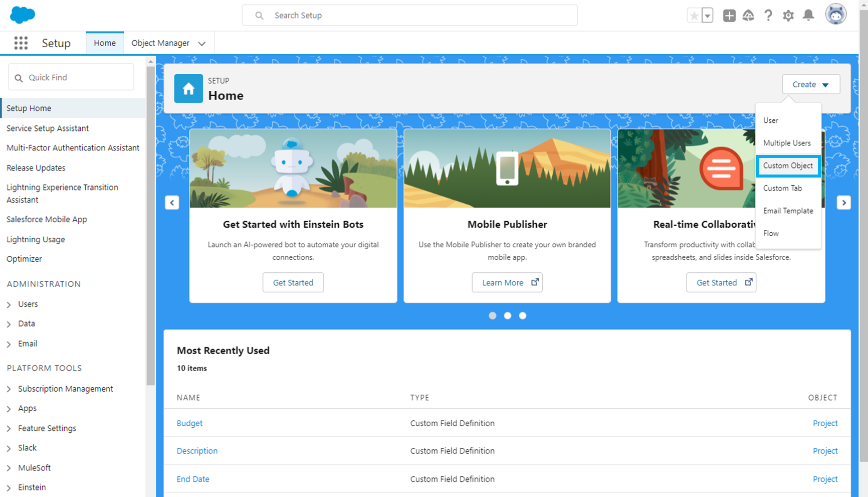This screenshot has height=497, width=868.
Task: Choose Email Template from the Create menu
Action: click(x=788, y=211)
